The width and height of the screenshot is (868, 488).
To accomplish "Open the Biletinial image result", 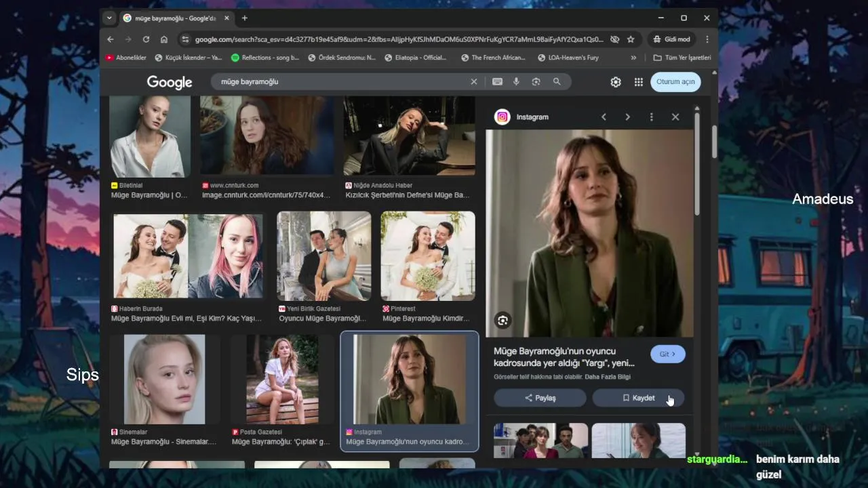I will (x=150, y=136).
